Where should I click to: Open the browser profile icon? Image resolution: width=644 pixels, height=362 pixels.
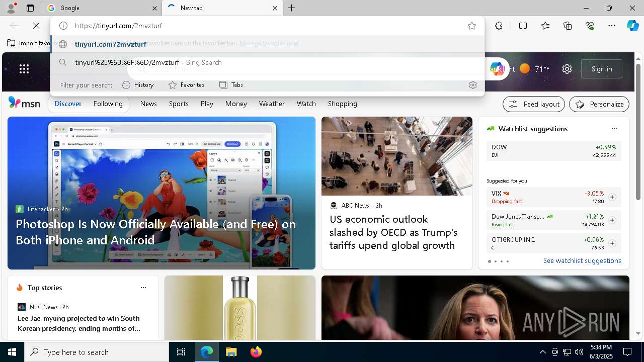point(11,8)
